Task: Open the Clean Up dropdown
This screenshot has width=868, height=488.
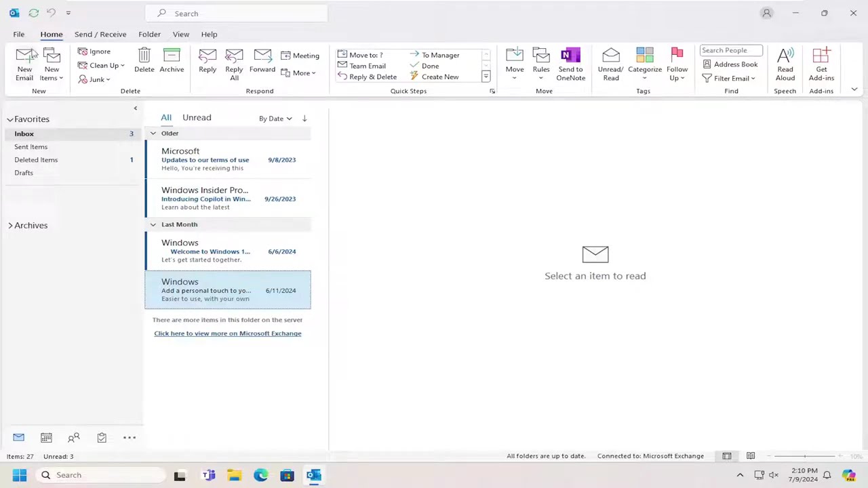Action: coord(101,66)
